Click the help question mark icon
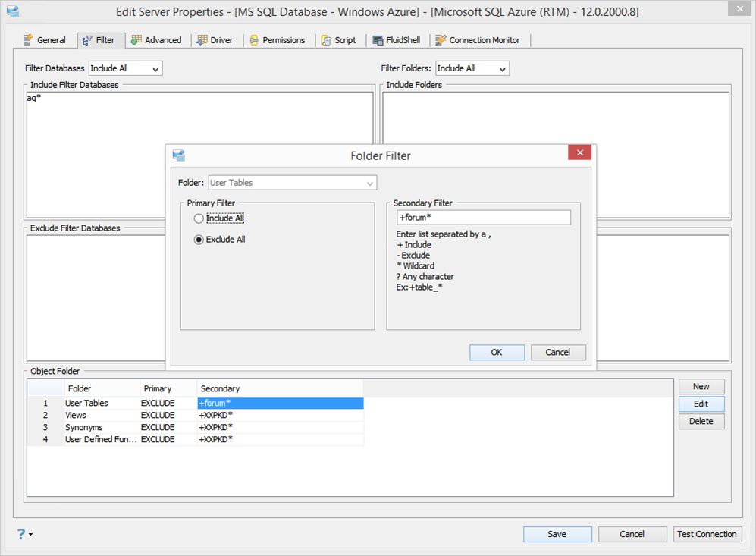Image resolution: width=756 pixels, height=556 pixels. pos(20,534)
